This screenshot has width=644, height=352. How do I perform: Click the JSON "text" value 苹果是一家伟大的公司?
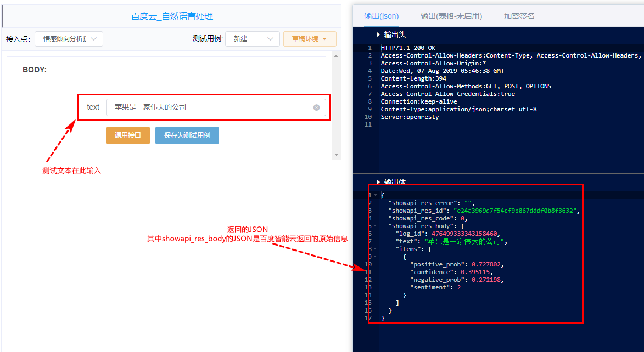pyautogui.click(x=464, y=242)
